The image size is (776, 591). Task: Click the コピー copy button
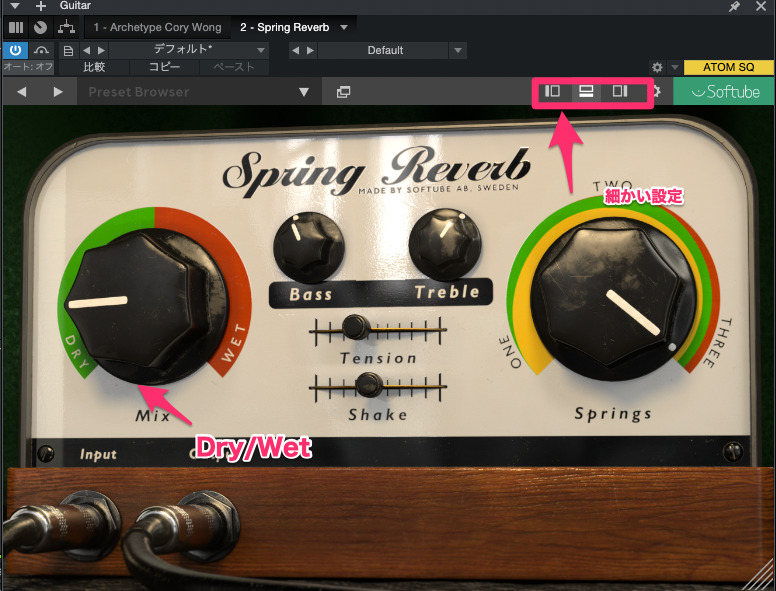tap(164, 67)
